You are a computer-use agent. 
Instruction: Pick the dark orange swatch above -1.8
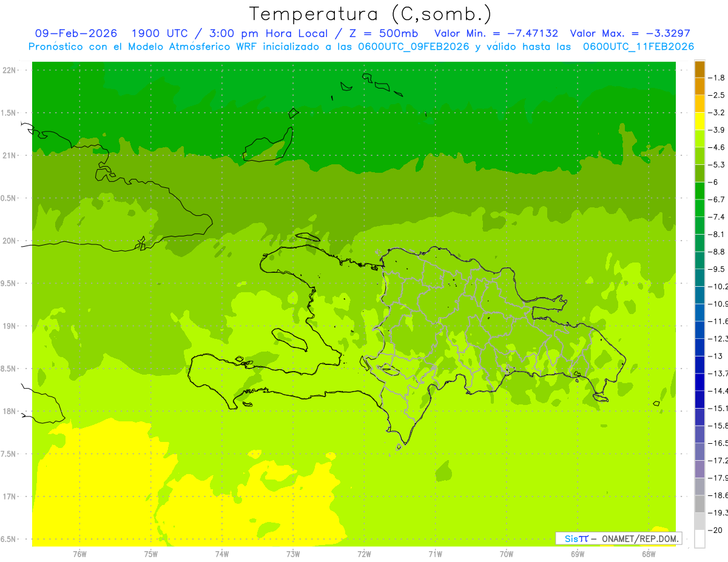tap(699, 69)
